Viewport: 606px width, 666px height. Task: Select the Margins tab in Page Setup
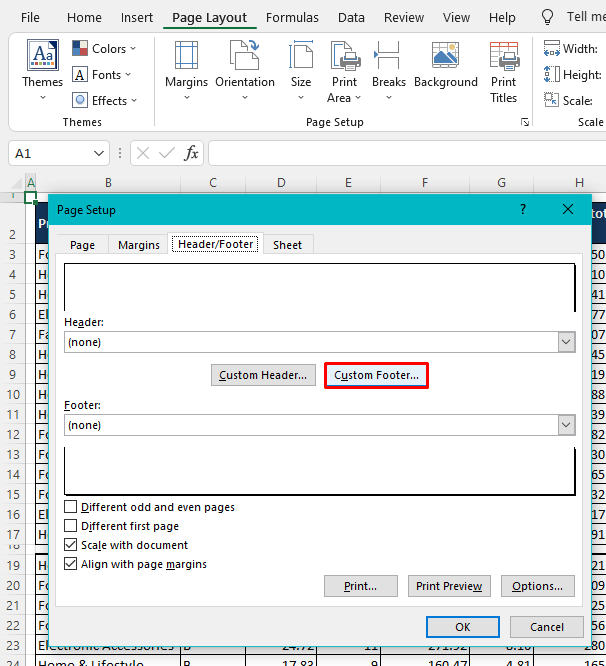tap(139, 245)
